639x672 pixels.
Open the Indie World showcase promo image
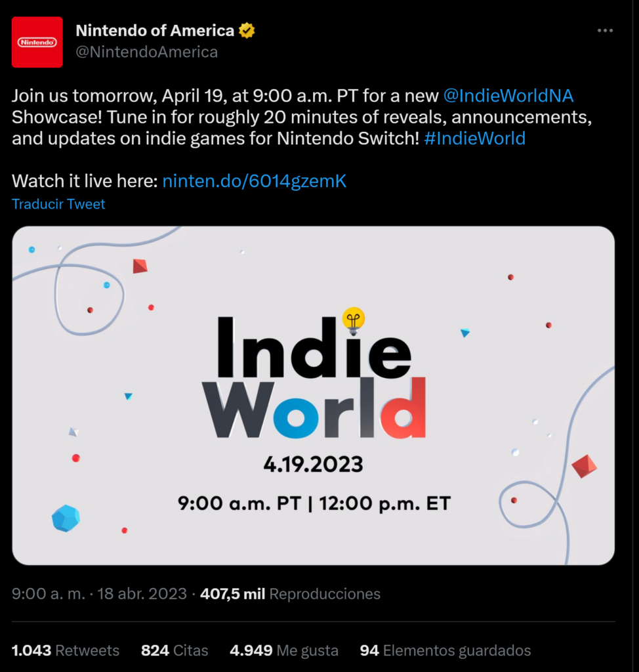point(319,394)
